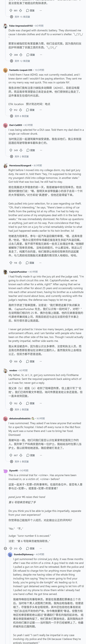Screen dimensions: 86x644
Task: Open the HermioneJGranger6 user profile link
Action: pos(20,165)
